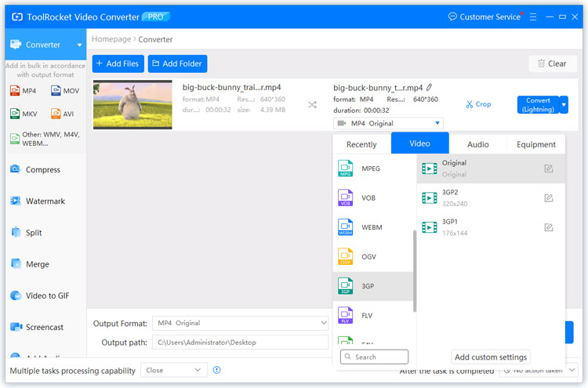Choose Other: WMV, M4V, WEBM formats

(45, 139)
